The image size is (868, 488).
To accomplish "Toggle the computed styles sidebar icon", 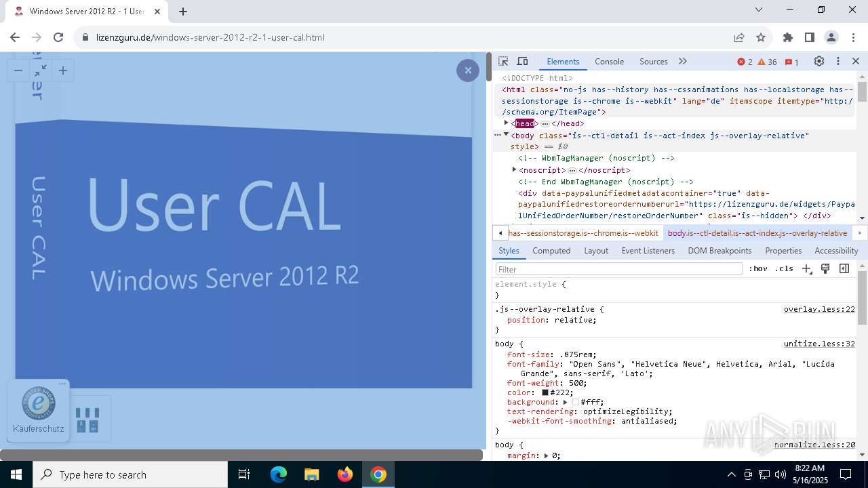I will 844,269.
